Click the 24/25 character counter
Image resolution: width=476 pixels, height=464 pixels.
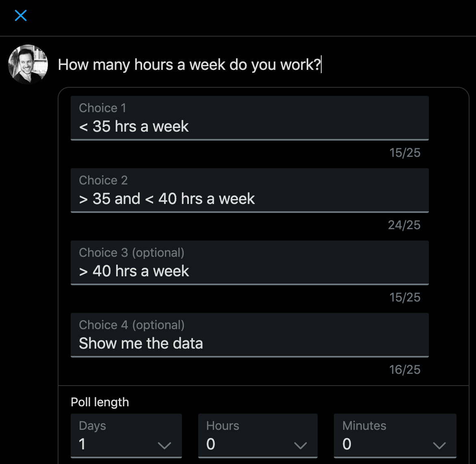(x=404, y=225)
